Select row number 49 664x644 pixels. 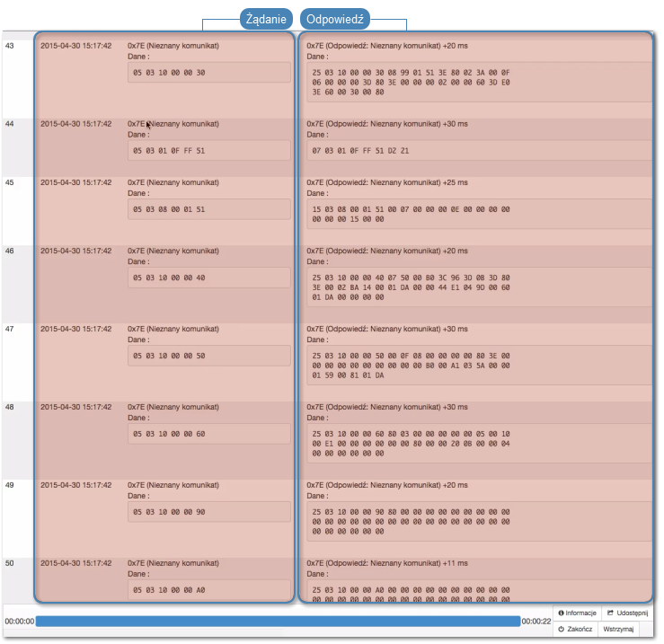pyautogui.click(x=9, y=485)
